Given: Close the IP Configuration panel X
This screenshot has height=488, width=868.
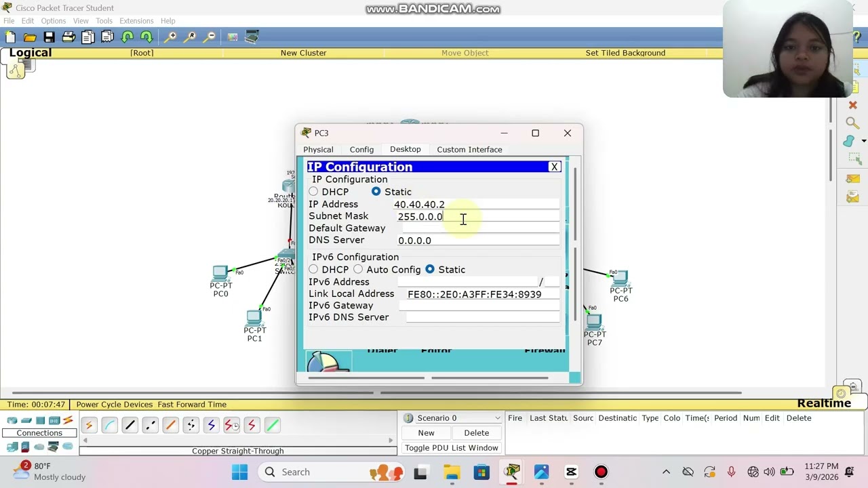Looking at the screenshot, I should click(554, 167).
